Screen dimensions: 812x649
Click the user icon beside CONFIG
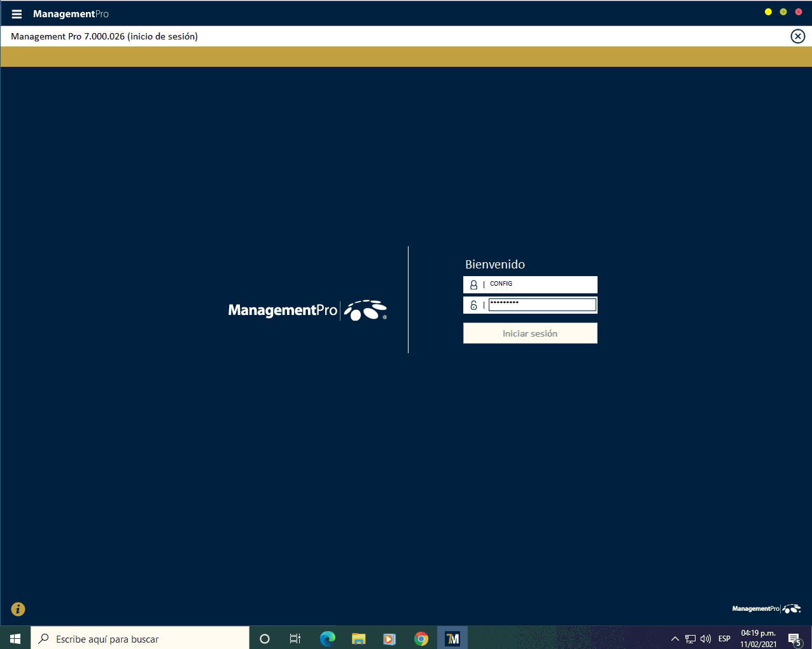point(473,284)
